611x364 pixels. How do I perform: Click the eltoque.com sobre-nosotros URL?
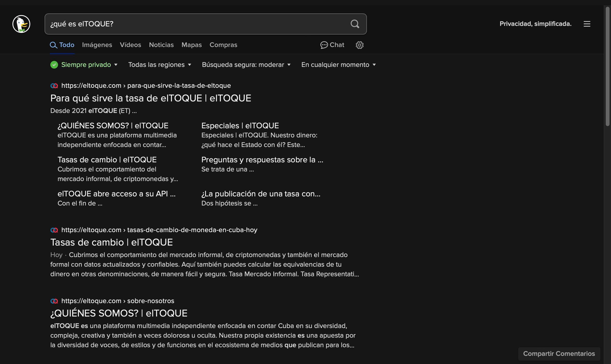click(118, 301)
